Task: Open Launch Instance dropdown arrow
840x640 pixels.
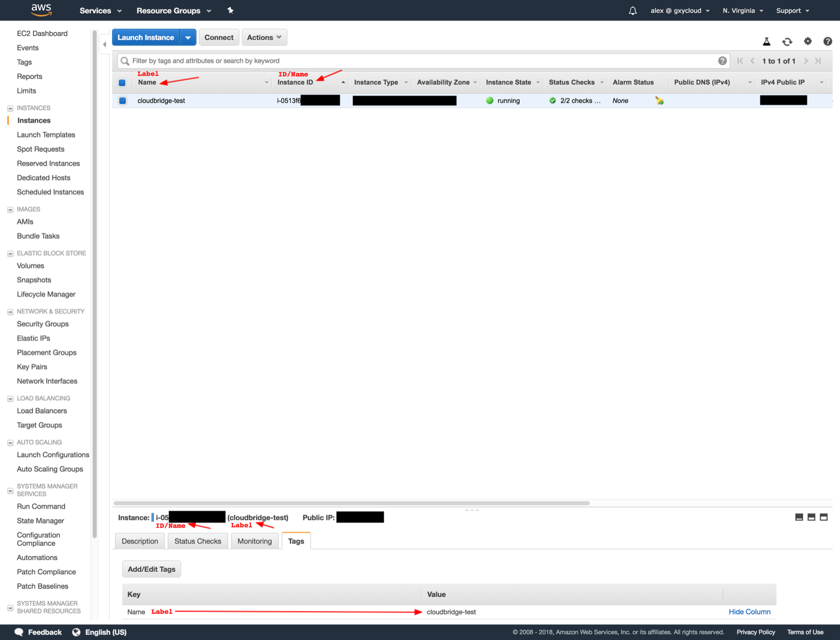Action: click(x=188, y=38)
